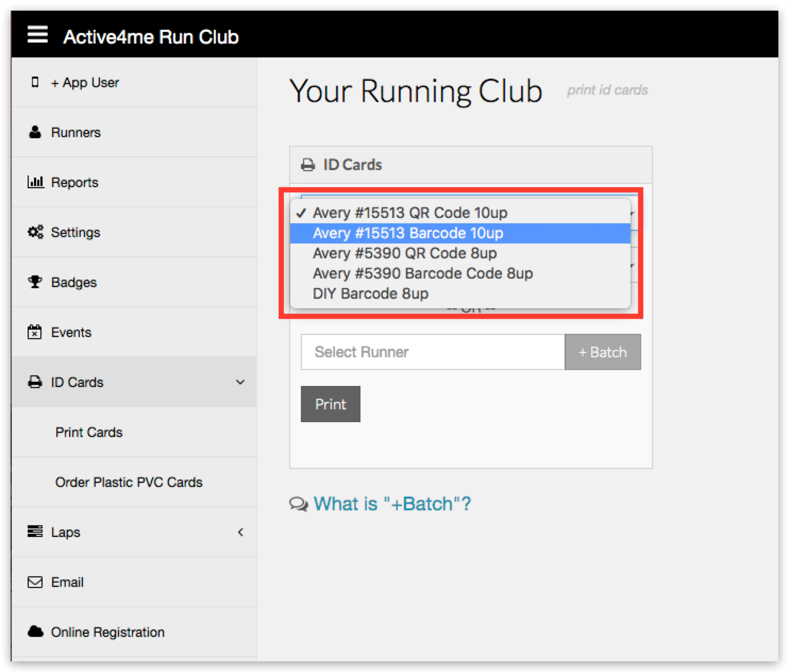Image resolution: width=789 pixels, height=672 pixels.
Task: Open the hamburger menu icon
Action: pos(37,35)
